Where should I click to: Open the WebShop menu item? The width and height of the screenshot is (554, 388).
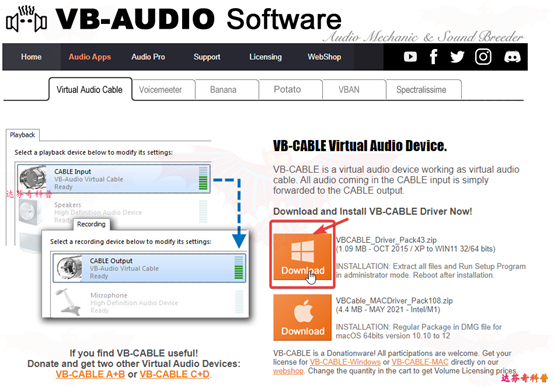pos(324,57)
